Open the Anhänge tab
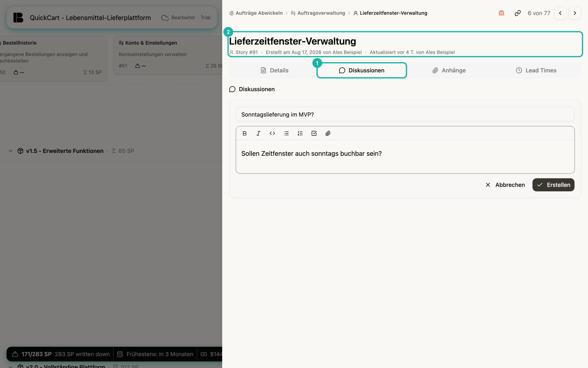Viewport: 588px width, 368px height. (x=449, y=70)
